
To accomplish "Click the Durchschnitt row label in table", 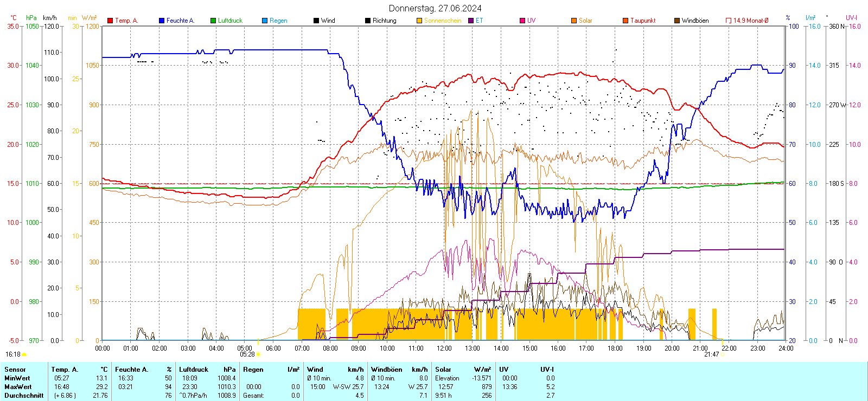I will pos(24,396).
